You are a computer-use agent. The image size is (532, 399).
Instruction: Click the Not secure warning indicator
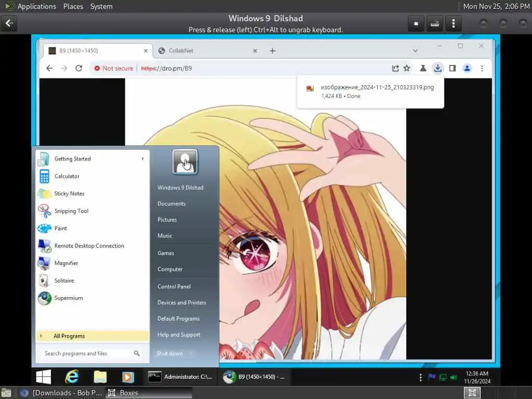(114, 68)
